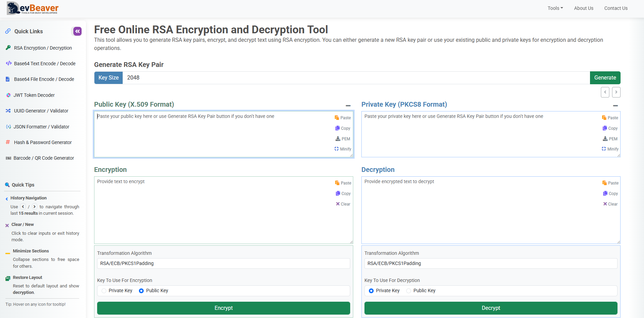Paste into the private key box
Screen dimensions: 644x318
(610, 118)
